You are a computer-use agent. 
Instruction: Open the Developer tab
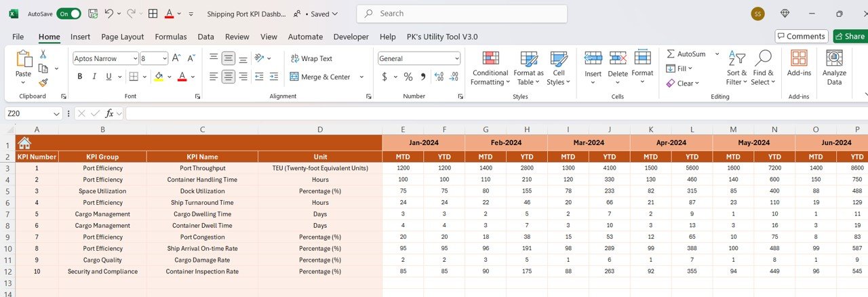point(351,37)
